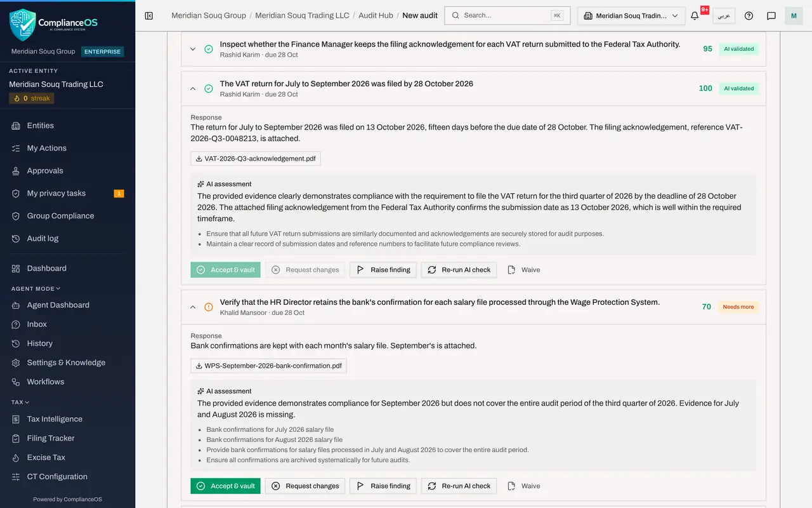This screenshot has width=812, height=508.
Task: Collapse the HR Director bank confirmation item
Action: 193,307
